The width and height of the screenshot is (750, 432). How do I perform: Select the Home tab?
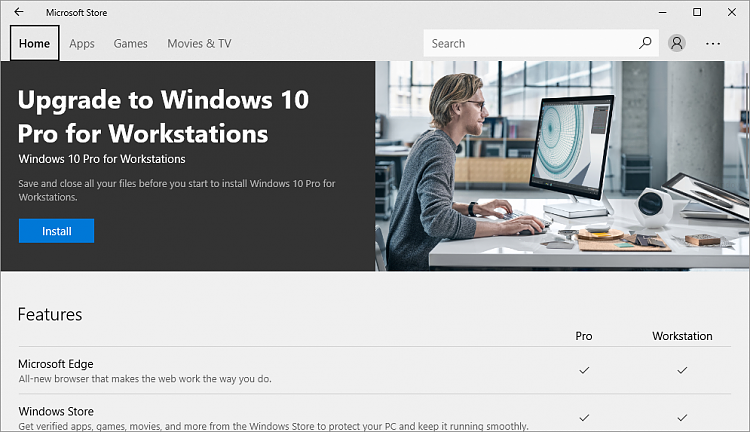click(x=34, y=43)
